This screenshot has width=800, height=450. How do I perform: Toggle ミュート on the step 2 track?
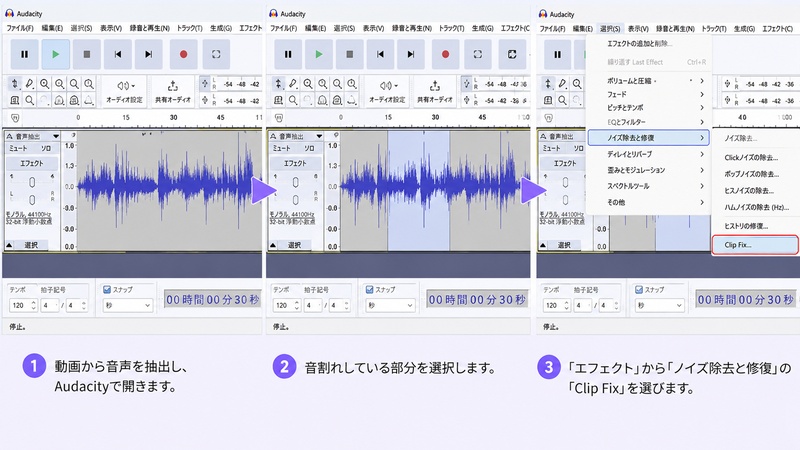(281, 148)
